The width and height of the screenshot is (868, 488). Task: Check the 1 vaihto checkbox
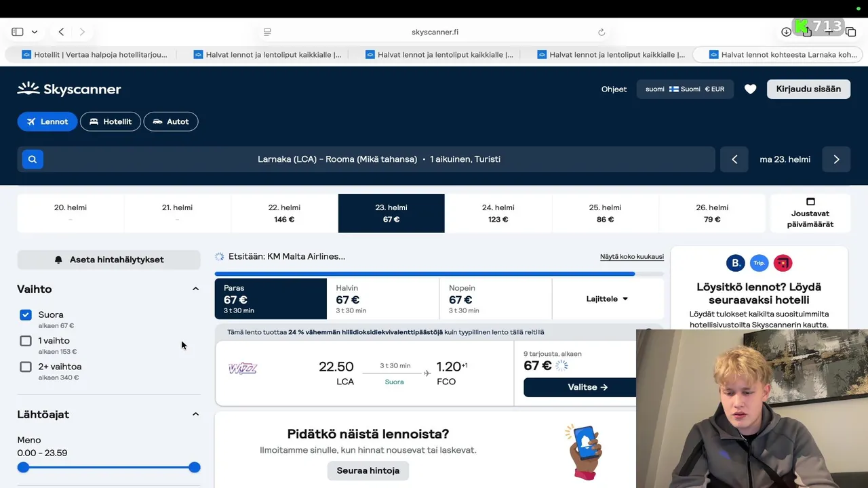[26, 341]
